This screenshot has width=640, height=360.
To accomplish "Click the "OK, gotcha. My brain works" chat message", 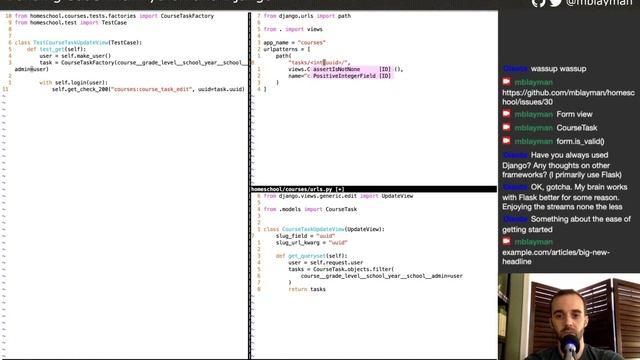I will (564, 197).
